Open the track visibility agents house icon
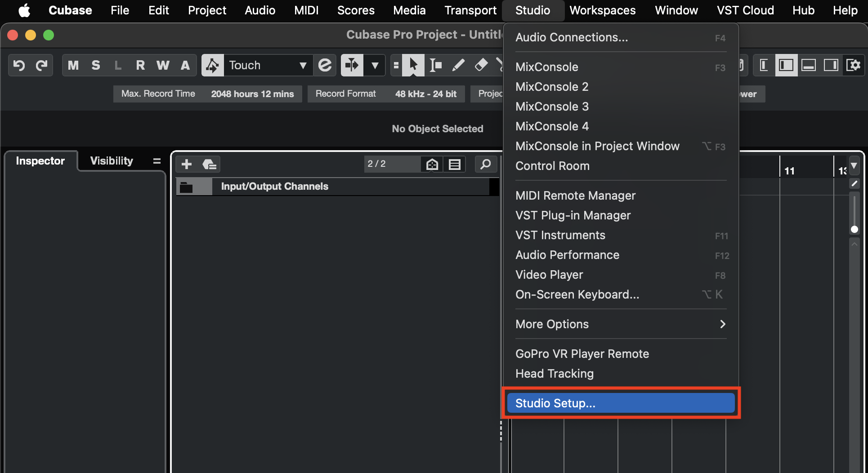The height and width of the screenshot is (473, 868). point(432,164)
